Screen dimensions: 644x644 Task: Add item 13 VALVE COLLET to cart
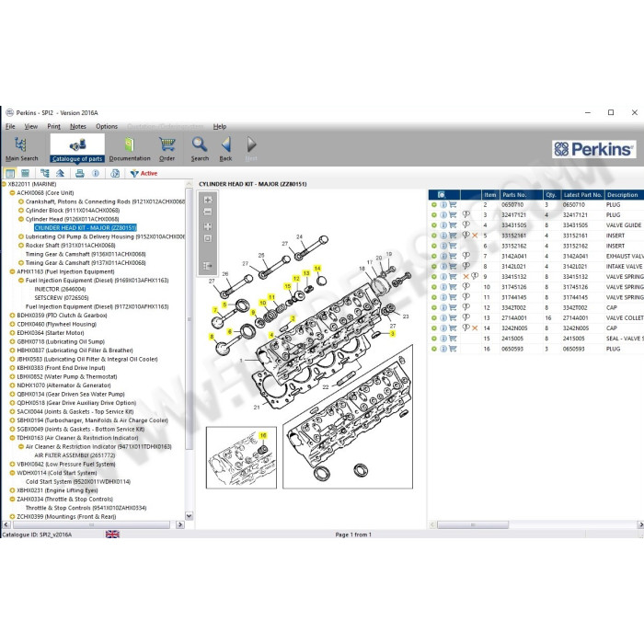coord(453,318)
